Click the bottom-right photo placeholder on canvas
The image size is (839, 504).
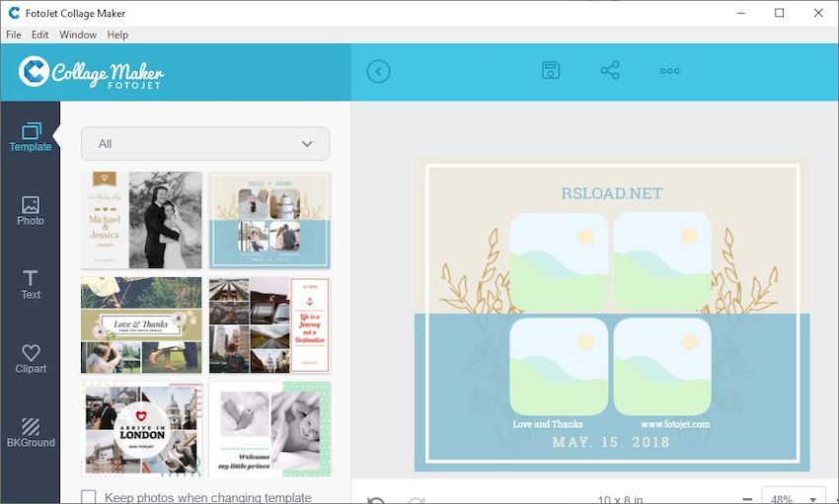662,367
